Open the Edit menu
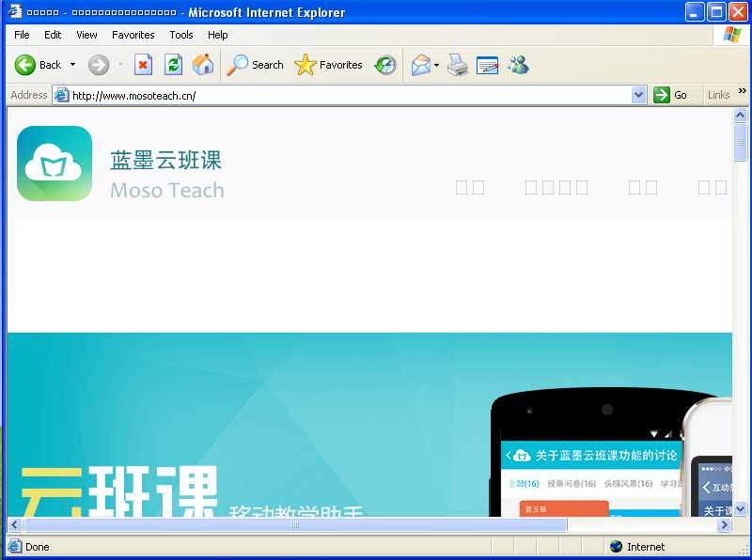This screenshot has width=752, height=560. 53,35
